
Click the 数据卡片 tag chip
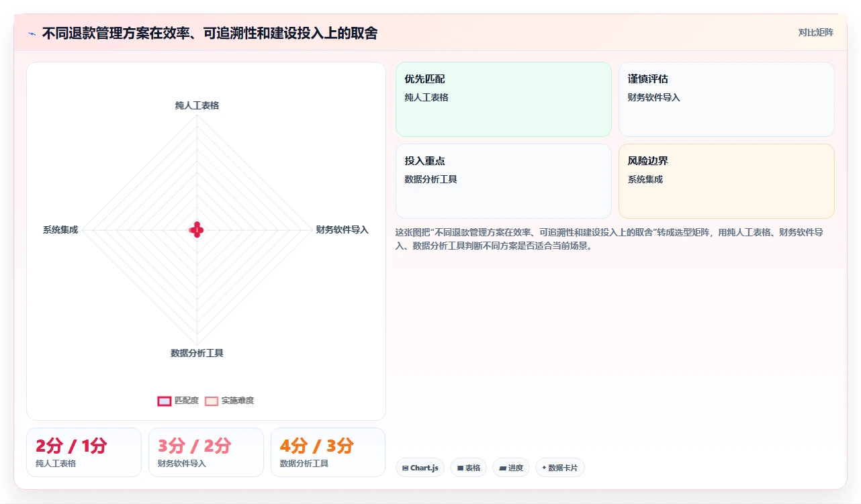[559, 468]
